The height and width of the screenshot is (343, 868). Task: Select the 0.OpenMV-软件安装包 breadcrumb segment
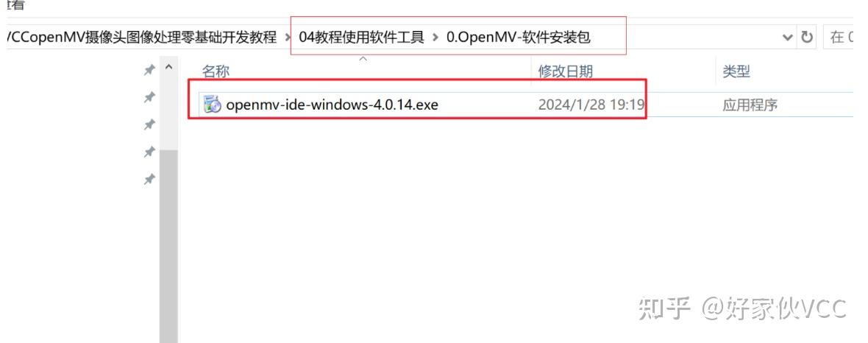coord(518,38)
